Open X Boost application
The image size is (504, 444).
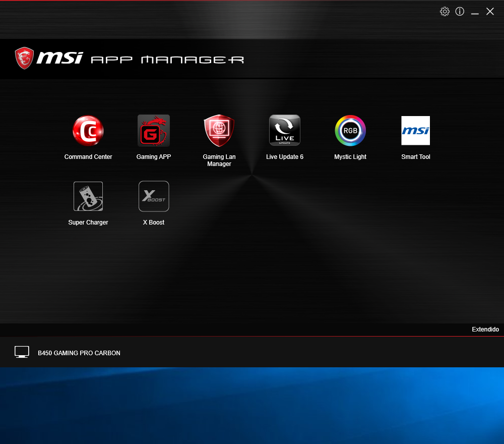coord(154,196)
